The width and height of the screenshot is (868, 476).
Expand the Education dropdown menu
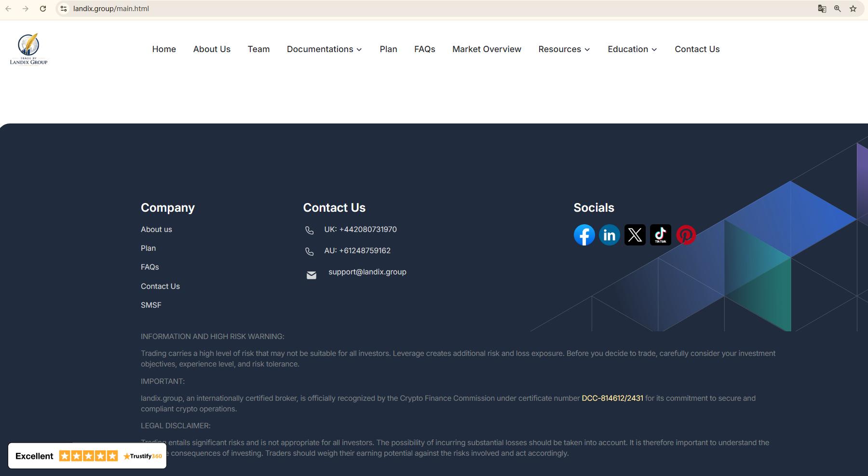pyautogui.click(x=632, y=49)
